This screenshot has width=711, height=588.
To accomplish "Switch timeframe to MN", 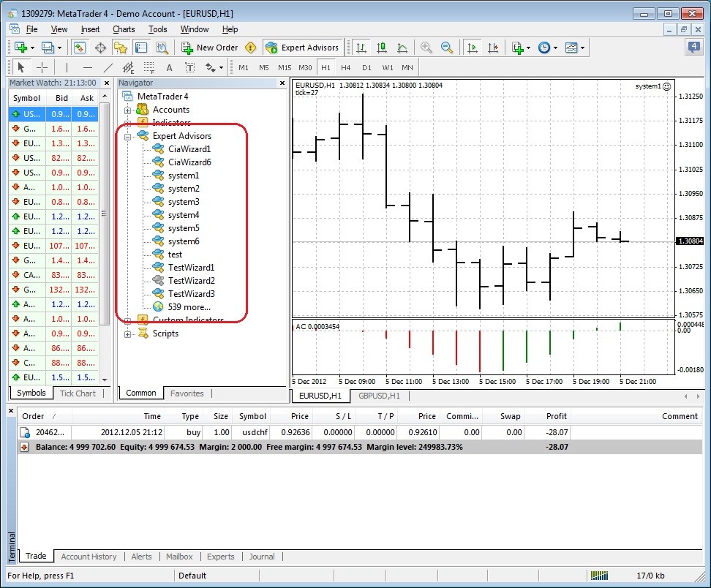I will coord(407,67).
